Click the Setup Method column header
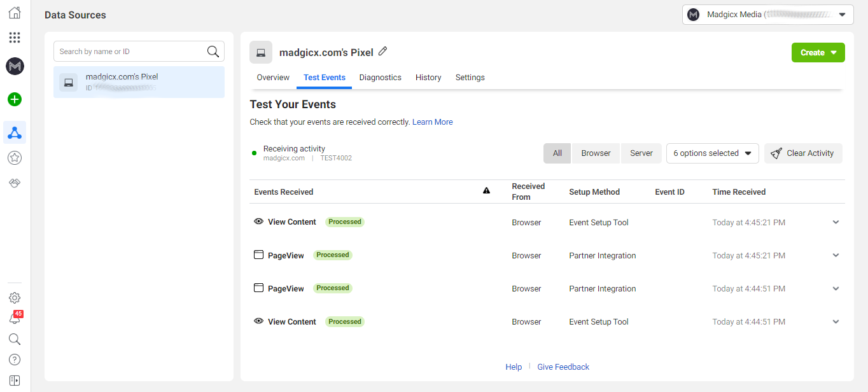 [594, 192]
